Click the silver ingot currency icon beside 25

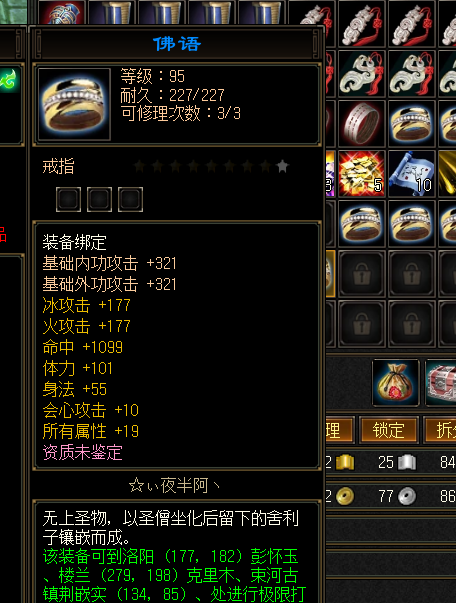click(x=407, y=462)
